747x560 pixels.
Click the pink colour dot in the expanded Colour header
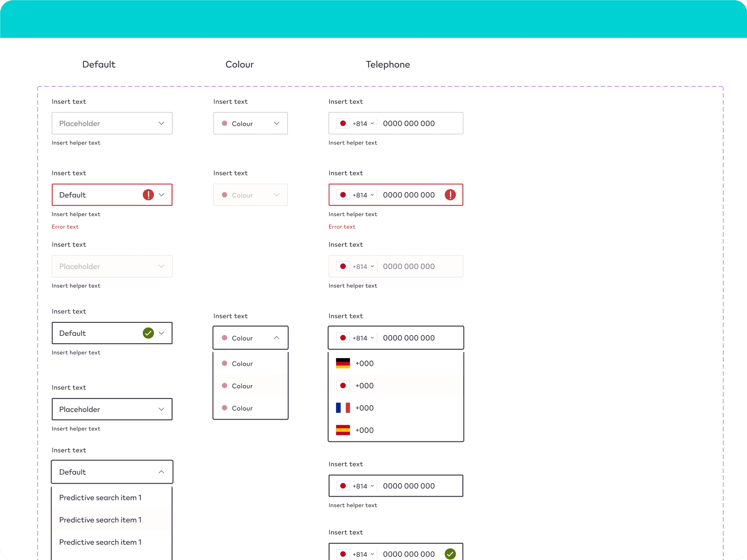click(225, 338)
